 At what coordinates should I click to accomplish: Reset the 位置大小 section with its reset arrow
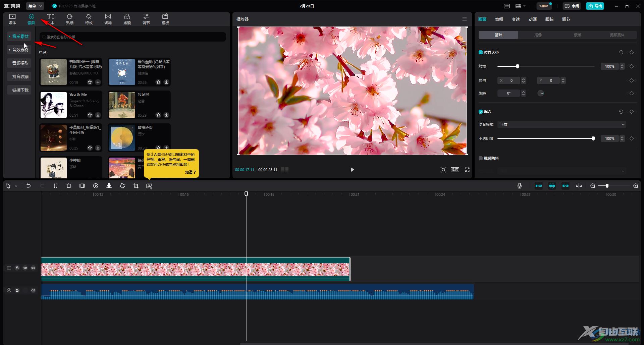(621, 52)
